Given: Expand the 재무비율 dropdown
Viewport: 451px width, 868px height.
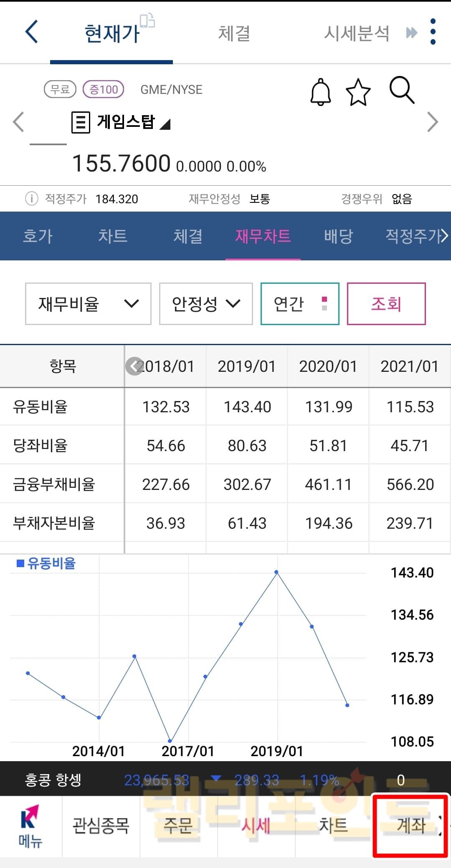Looking at the screenshot, I should [x=88, y=303].
